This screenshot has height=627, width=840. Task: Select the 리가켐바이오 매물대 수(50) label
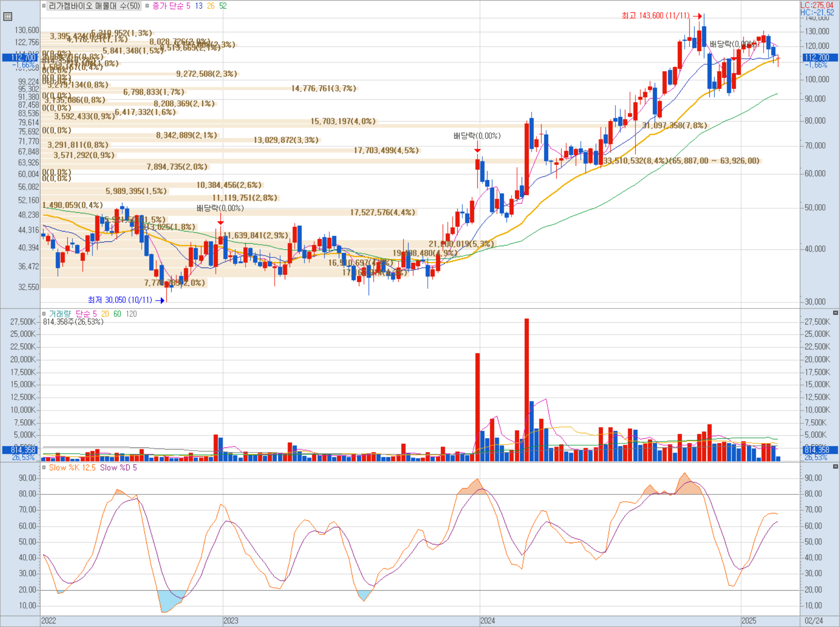click(94, 6)
